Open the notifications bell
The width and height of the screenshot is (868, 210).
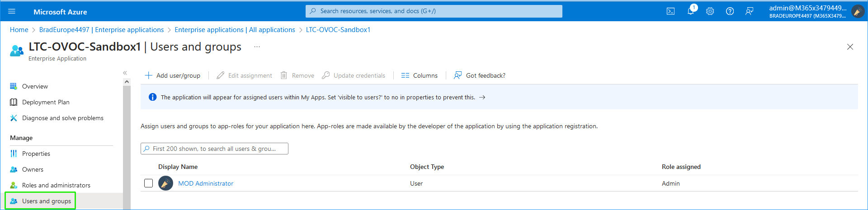tap(691, 11)
